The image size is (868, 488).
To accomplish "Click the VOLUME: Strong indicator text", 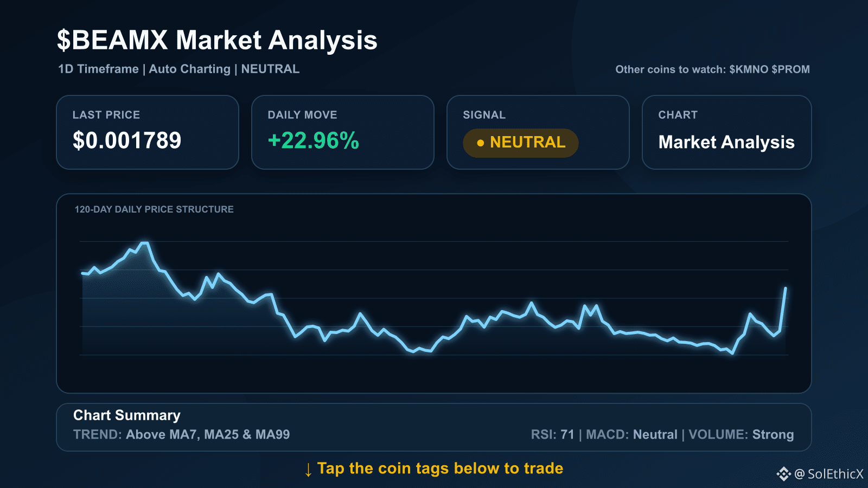I will tap(741, 435).
